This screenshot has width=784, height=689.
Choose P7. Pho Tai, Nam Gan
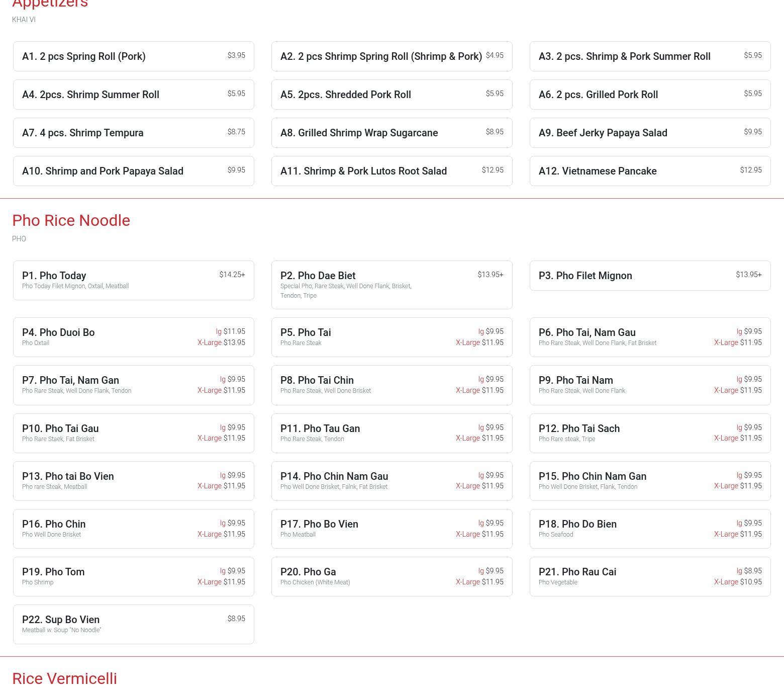(134, 385)
